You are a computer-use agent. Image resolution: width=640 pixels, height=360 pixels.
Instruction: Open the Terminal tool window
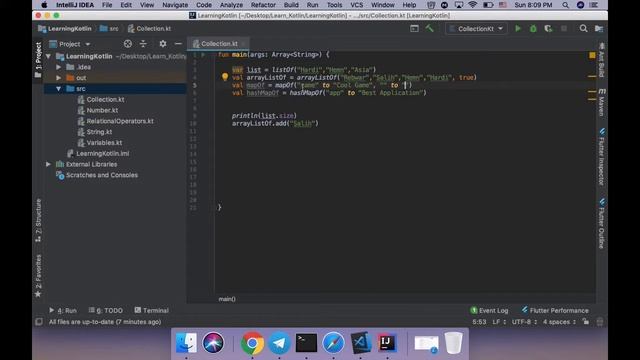tap(151, 310)
